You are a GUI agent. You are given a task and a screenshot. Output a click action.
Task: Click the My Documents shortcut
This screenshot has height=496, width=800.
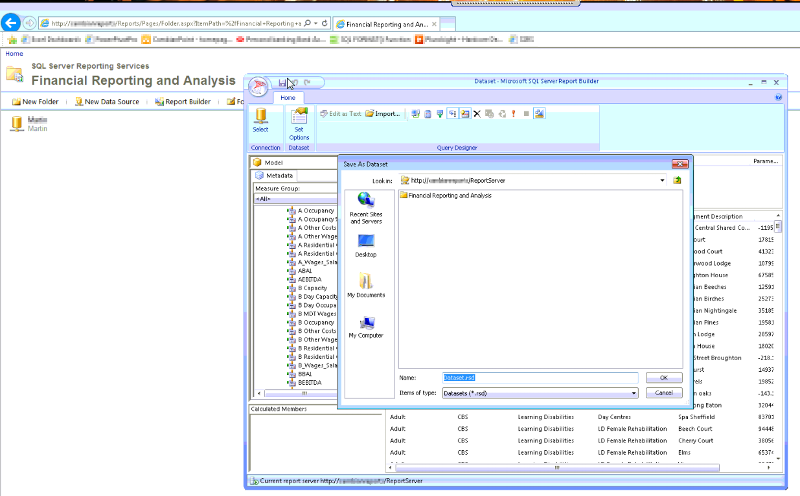click(x=366, y=285)
